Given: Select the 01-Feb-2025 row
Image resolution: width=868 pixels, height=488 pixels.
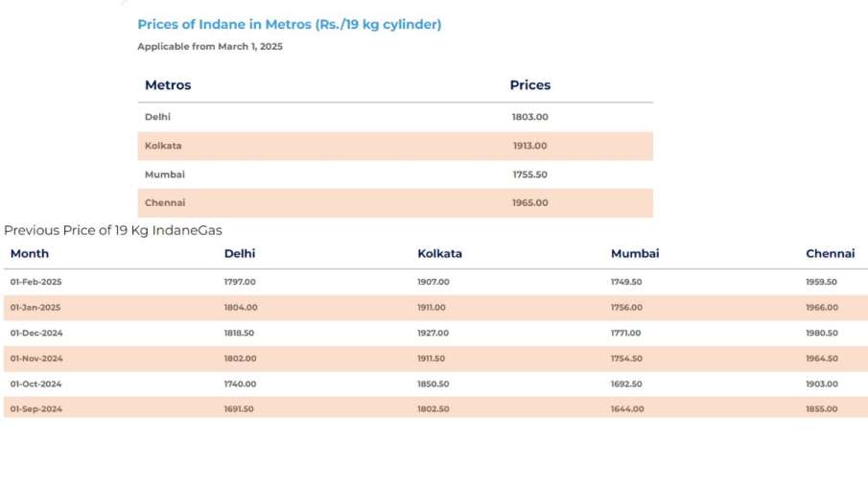Looking at the screenshot, I should point(36,282).
